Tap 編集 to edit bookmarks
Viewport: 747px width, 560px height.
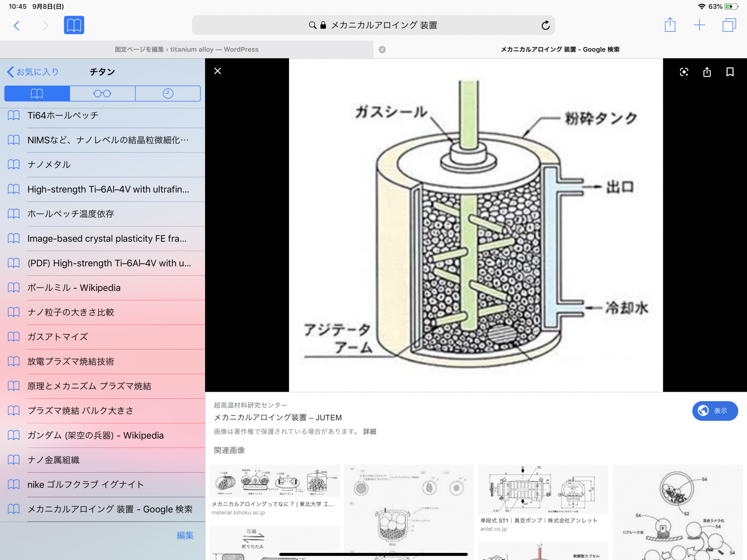pos(185,535)
